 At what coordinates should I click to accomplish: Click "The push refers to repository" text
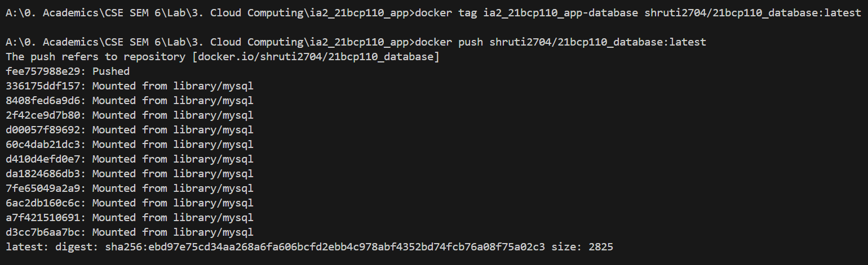point(96,57)
